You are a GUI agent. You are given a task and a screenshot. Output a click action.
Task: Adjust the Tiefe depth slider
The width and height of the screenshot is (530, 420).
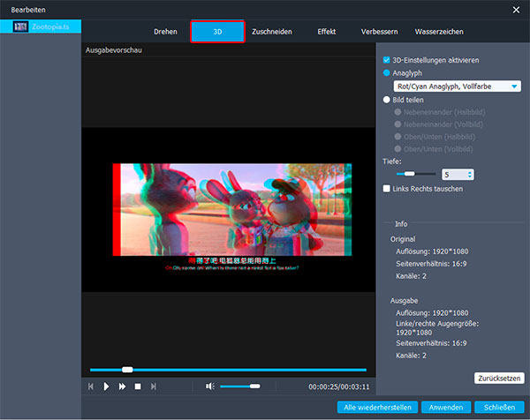(416, 174)
